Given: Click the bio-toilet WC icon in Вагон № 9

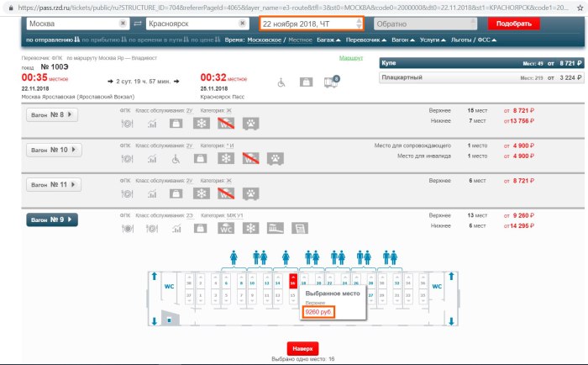Looking at the screenshot, I should (226, 228).
